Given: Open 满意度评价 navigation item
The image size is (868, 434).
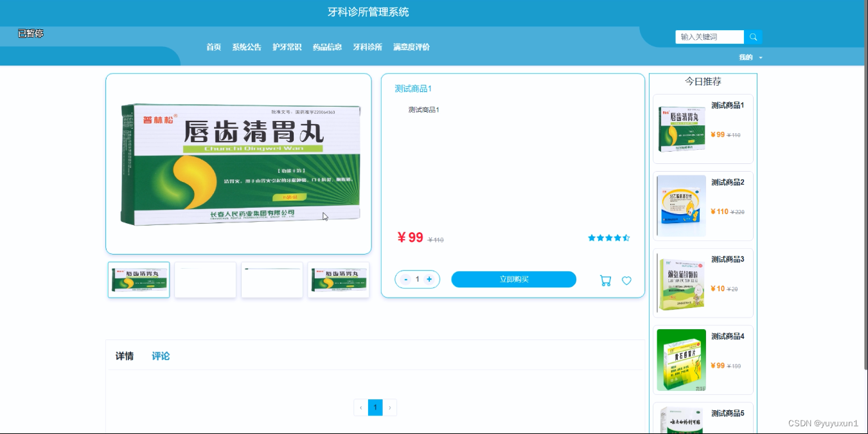Looking at the screenshot, I should 411,47.
